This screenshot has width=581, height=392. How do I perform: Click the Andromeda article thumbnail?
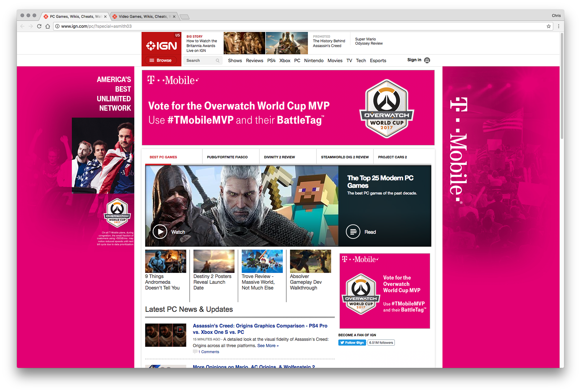click(x=166, y=261)
